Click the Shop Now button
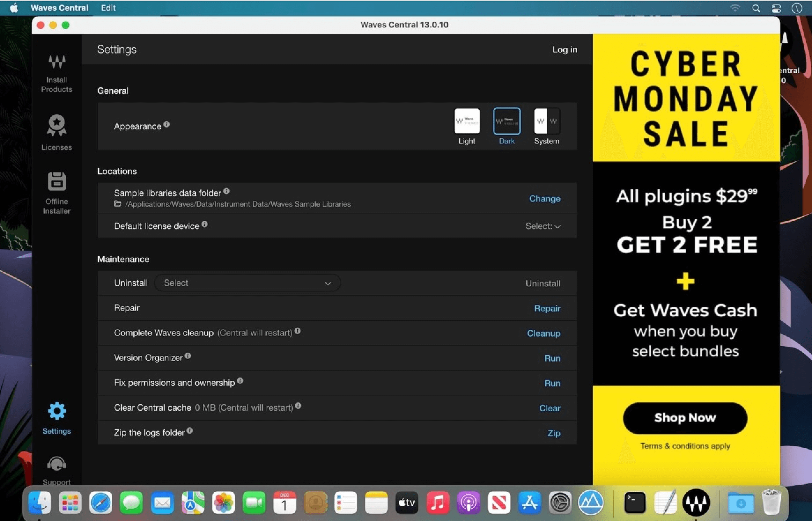812x521 pixels. coord(685,418)
